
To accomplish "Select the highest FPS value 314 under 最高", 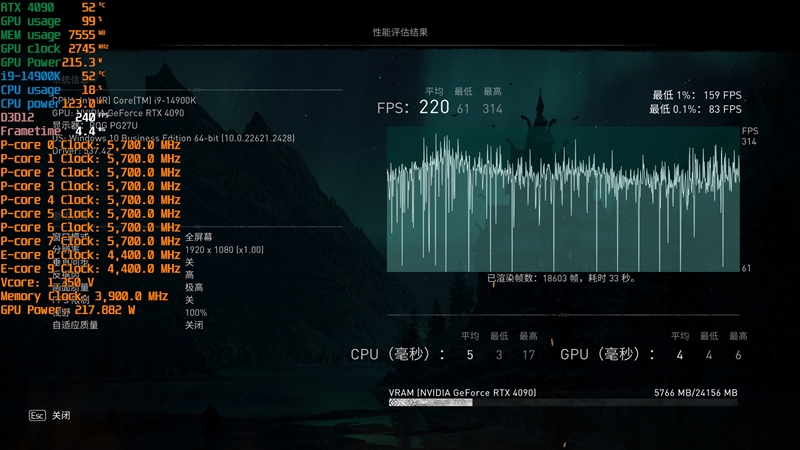I will tap(492, 109).
